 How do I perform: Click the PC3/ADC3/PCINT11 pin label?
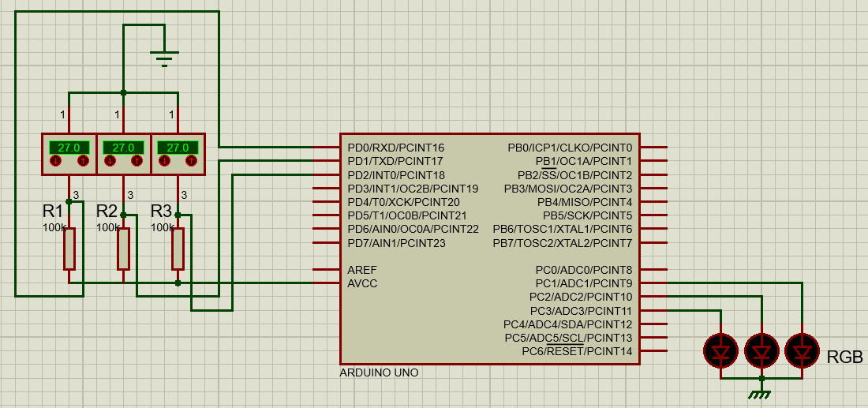tap(581, 311)
